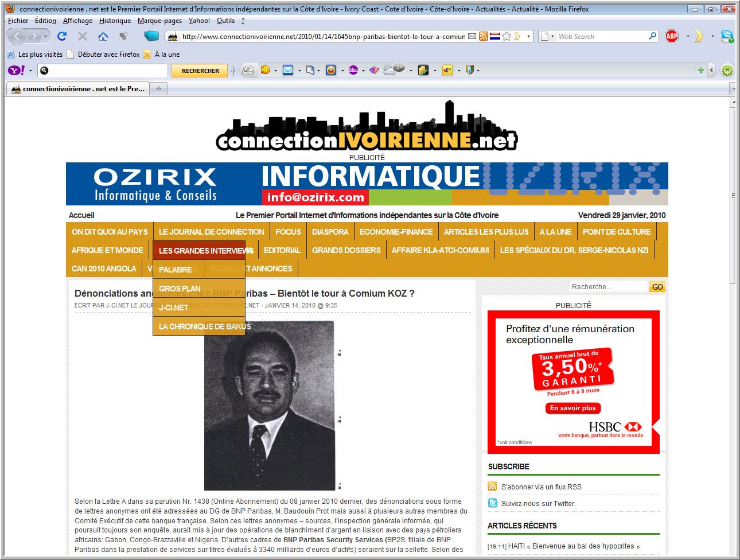Image resolution: width=740 pixels, height=560 pixels.
Task: Click the green plus icon on Yahoo toolbar
Action: point(700,70)
